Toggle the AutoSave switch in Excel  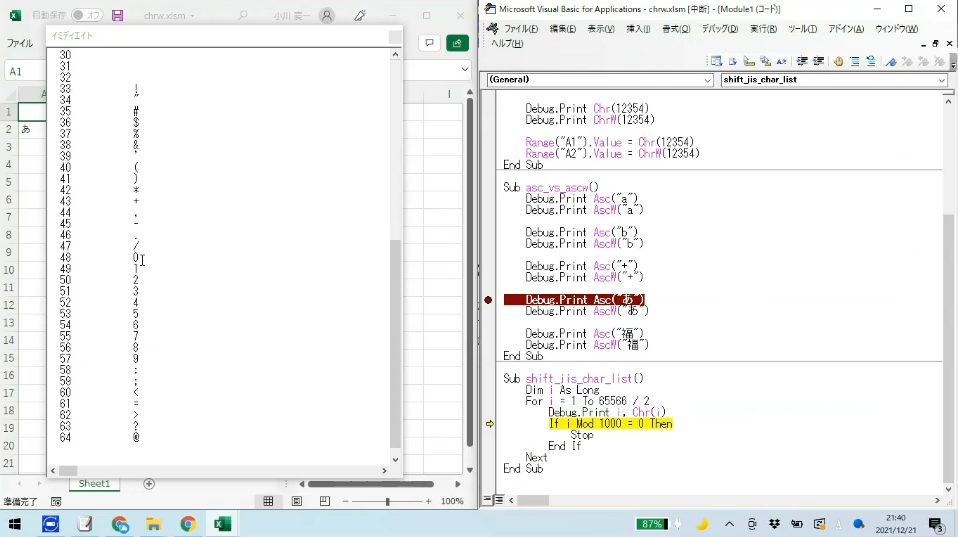[86, 16]
